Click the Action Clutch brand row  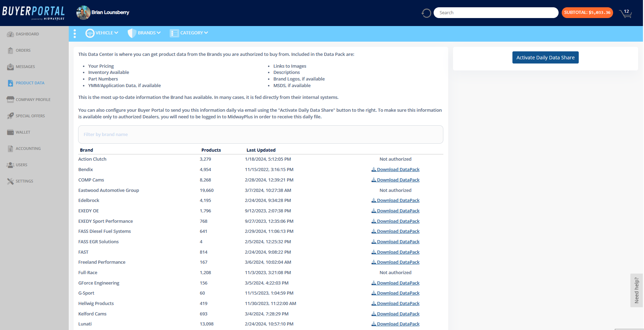pyautogui.click(x=261, y=159)
